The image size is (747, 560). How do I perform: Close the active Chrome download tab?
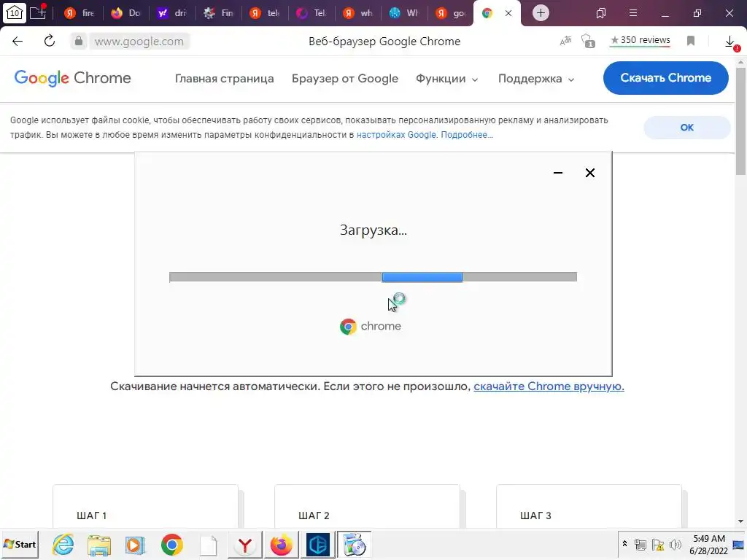[508, 13]
